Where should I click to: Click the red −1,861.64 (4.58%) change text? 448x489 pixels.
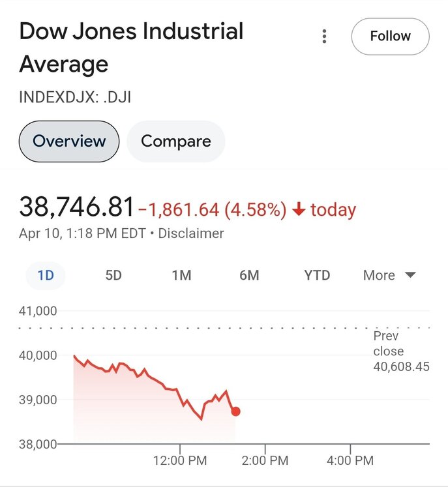click(x=213, y=210)
